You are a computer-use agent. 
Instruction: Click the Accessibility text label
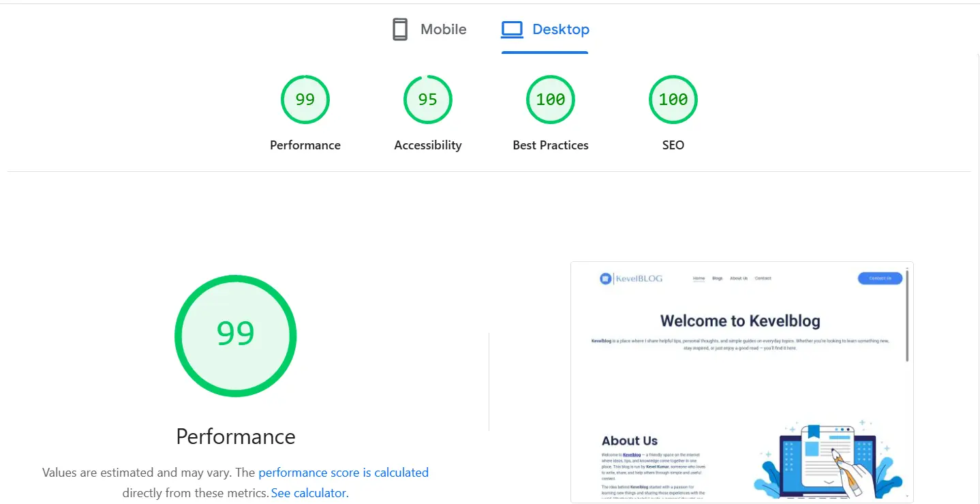click(428, 145)
